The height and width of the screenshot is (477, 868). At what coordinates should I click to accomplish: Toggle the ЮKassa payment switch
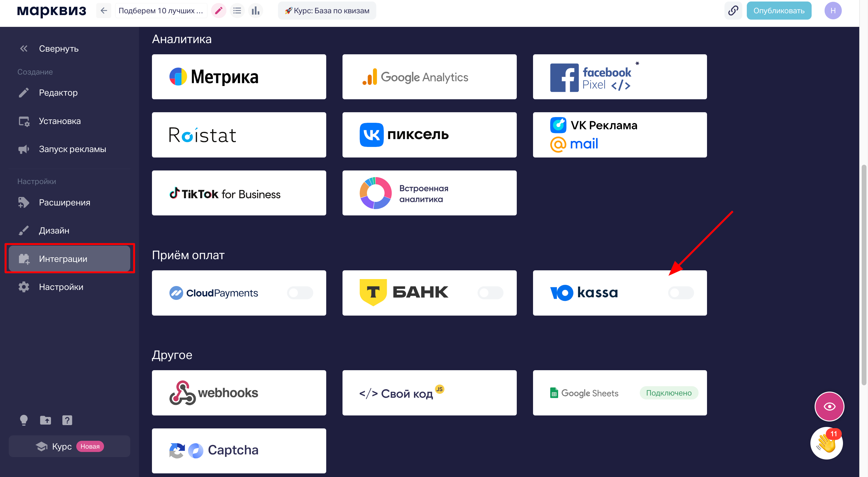point(681,293)
